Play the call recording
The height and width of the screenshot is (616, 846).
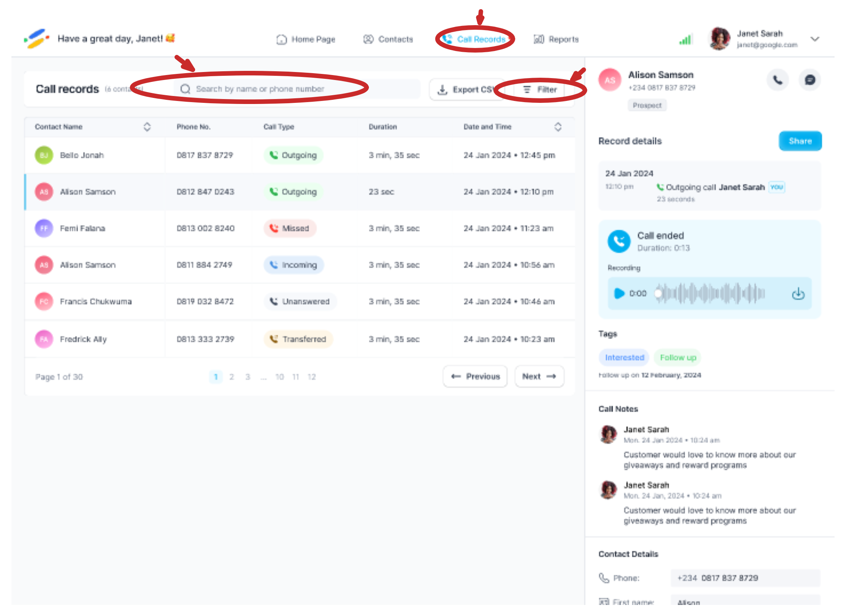coord(619,293)
